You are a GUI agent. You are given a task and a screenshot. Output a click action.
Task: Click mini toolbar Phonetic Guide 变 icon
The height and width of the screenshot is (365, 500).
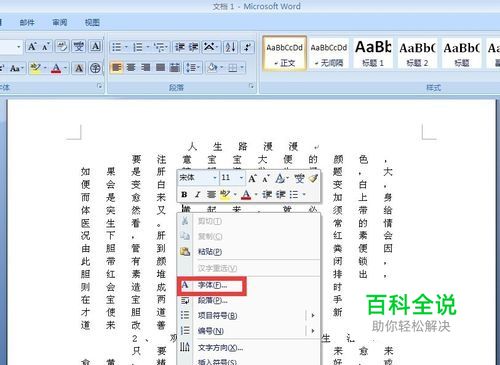tap(299, 178)
